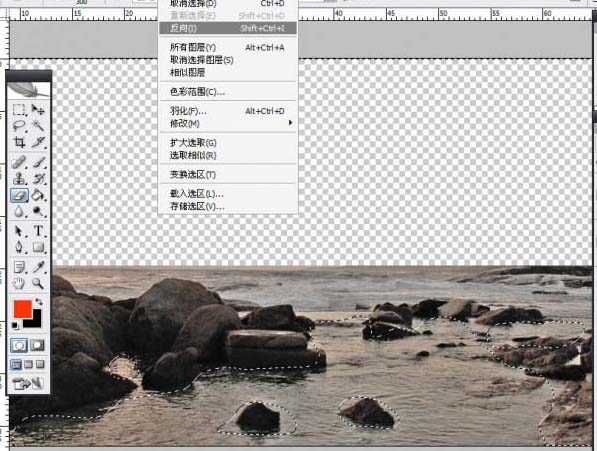This screenshot has height=451, width=597.
Task: Select the Path Selection arrow tool
Action: (x=19, y=231)
